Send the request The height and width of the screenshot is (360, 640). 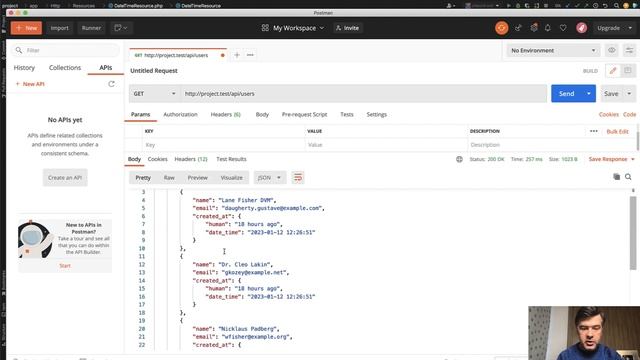pos(567,93)
